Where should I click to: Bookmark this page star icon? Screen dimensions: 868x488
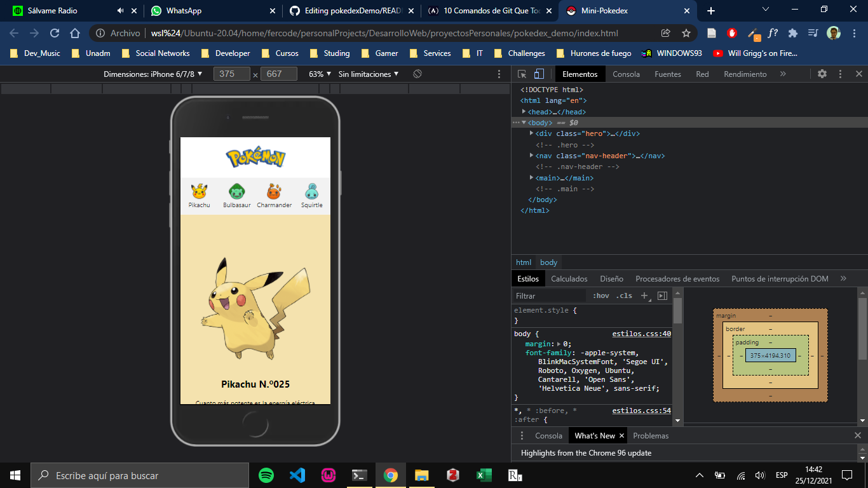[x=686, y=33]
